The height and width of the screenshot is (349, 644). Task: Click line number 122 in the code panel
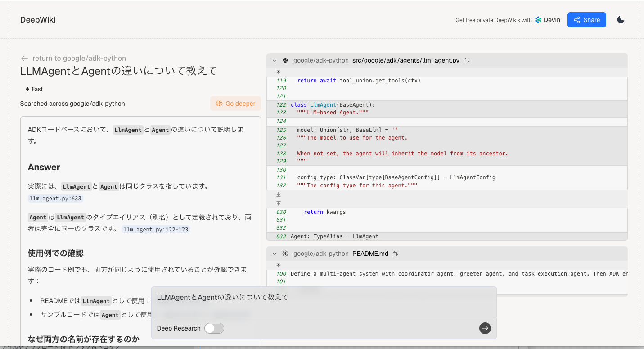point(281,105)
